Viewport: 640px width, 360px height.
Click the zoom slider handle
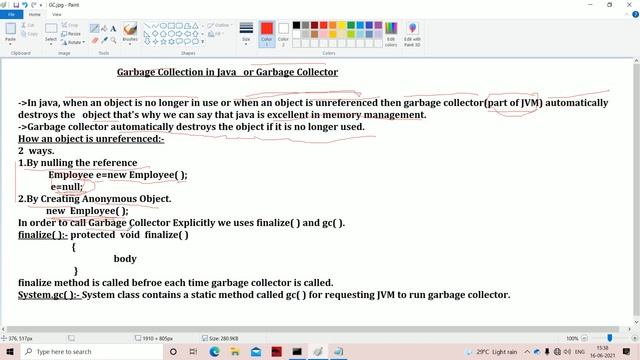[x=610, y=338]
